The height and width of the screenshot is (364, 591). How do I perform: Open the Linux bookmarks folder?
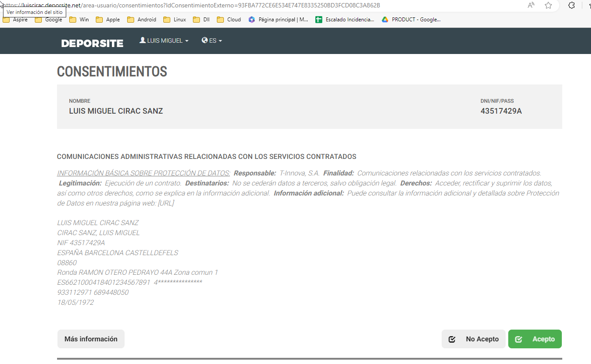click(x=175, y=20)
